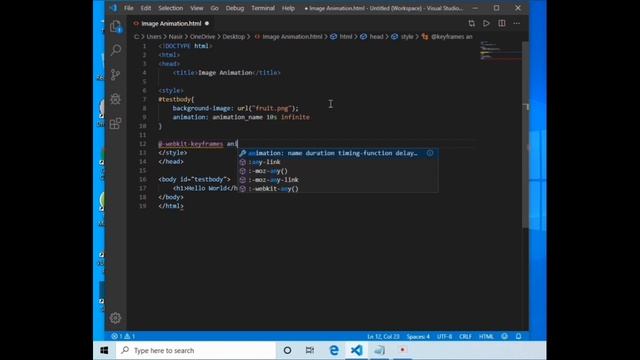
Task: Open the Terminal menu
Action: [x=263, y=8]
